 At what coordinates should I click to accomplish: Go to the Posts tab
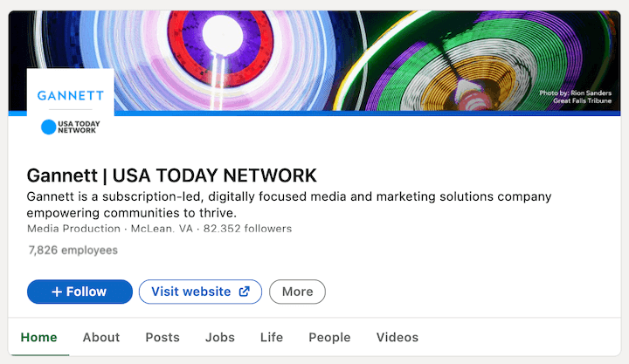[x=162, y=337]
